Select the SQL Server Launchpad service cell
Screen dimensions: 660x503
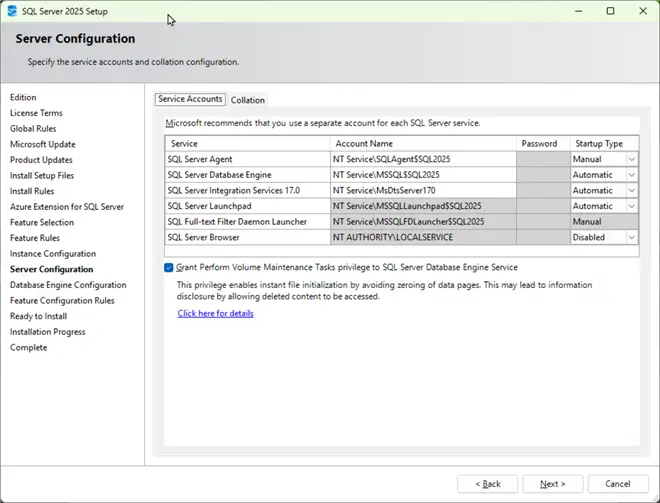point(248,206)
